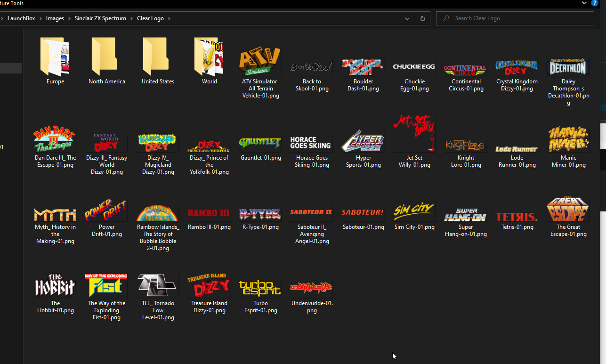Select Treasure Island Dizzy-01.png file

pos(210,293)
